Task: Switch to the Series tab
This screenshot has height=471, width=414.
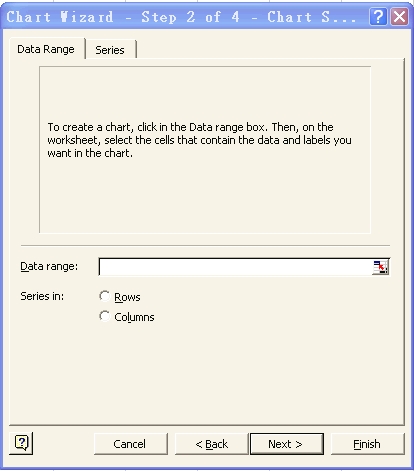Action: pyautogui.click(x=110, y=50)
